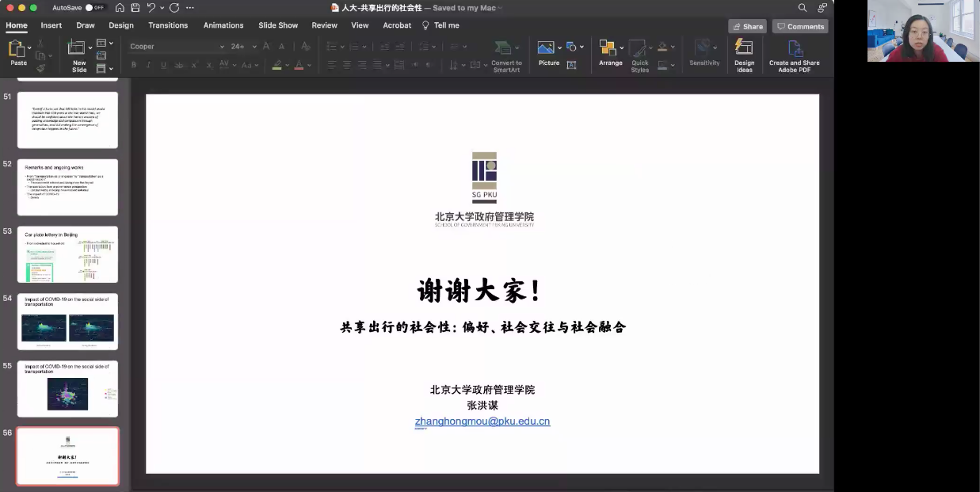
Task: Insert a Picture from the ribbon
Action: 547,50
